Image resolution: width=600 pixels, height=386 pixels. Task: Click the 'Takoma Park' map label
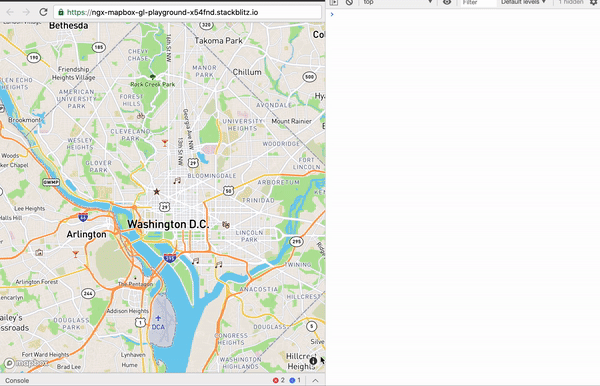pos(218,41)
